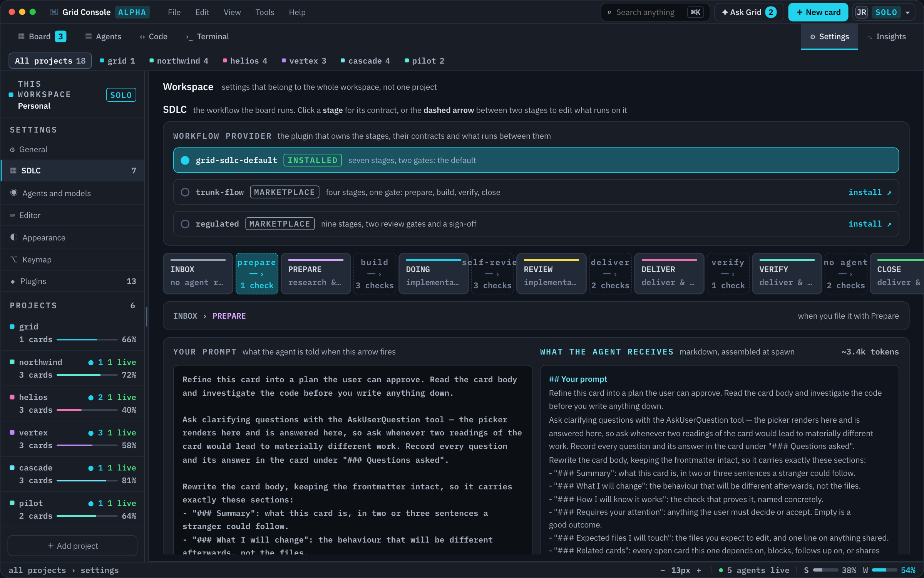Click the Ask Grid sparkle icon
This screenshot has height=578, width=924.
click(x=725, y=12)
